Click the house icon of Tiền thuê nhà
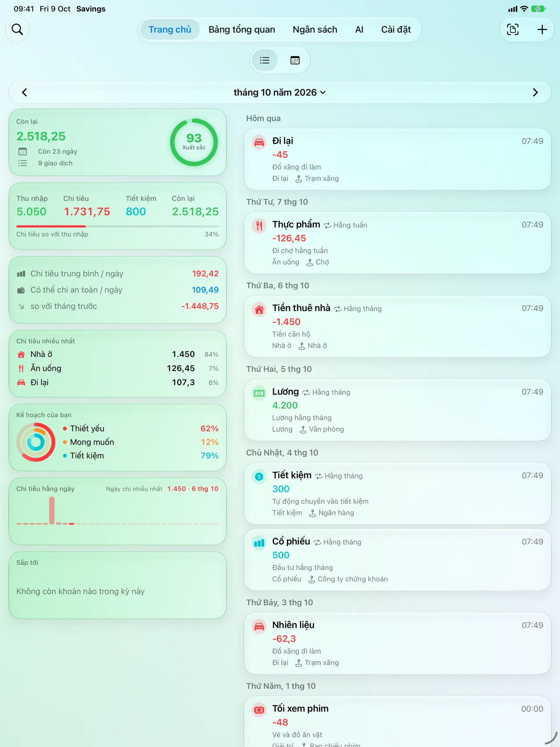The width and height of the screenshot is (560, 747). (259, 309)
